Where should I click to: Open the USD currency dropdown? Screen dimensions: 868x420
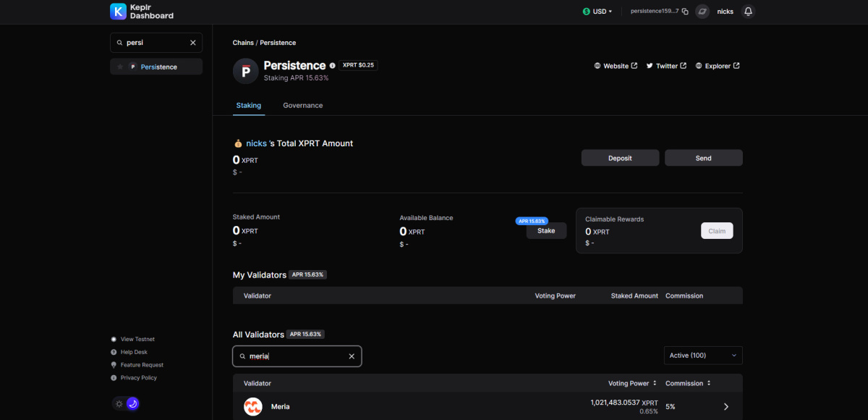pyautogui.click(x=597, y=12)
